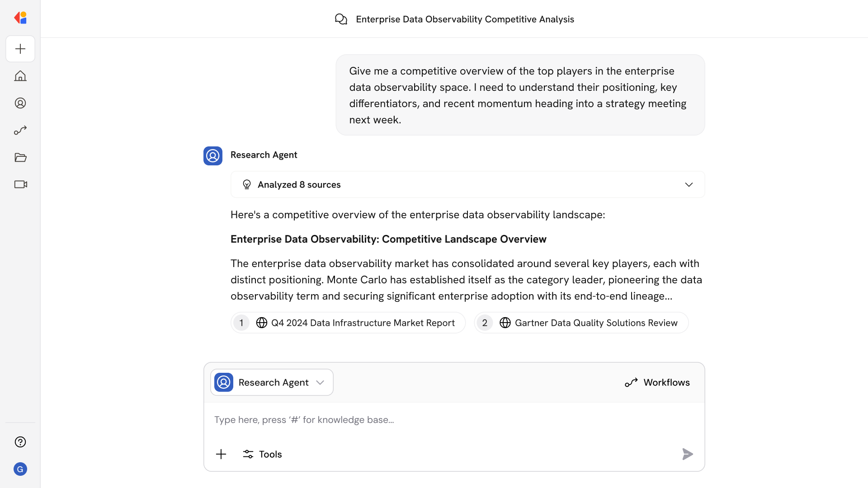The image size is (868, 488).
Task: Open the Home icon in sidebar
Action: coord(20,76)
